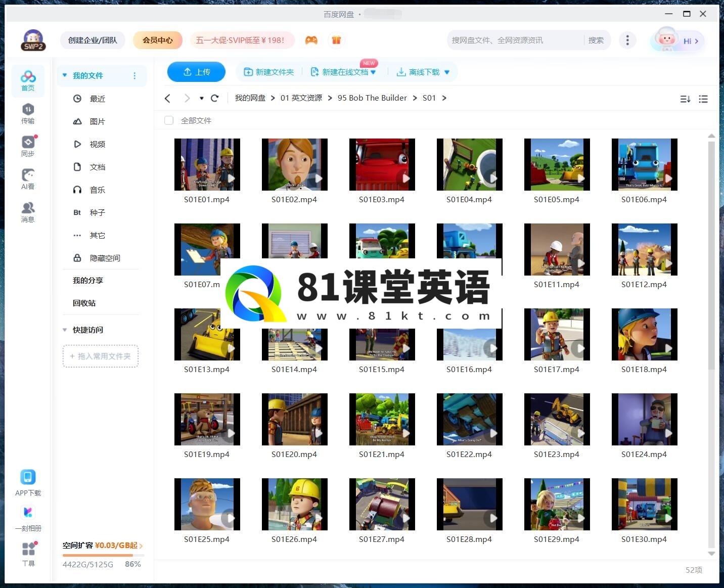Image resolution: width=724 pixels, height=588 pixels.
Task: Open the path history dropdown triangle
Action: pos(201,98)
